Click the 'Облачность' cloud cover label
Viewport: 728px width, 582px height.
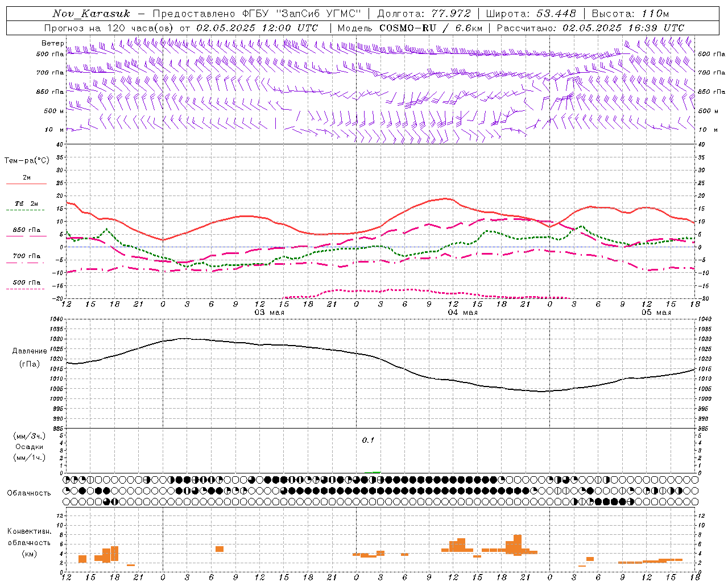click(29, 493)
